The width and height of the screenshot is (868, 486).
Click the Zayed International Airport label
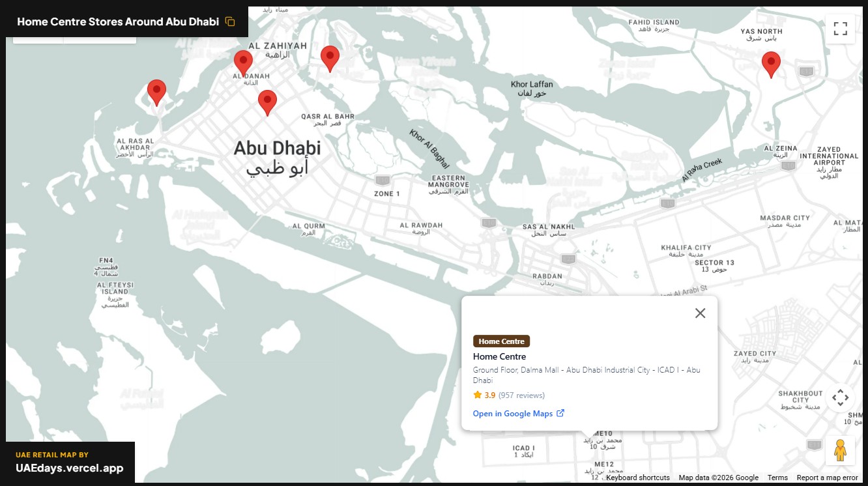click(830, 163)
